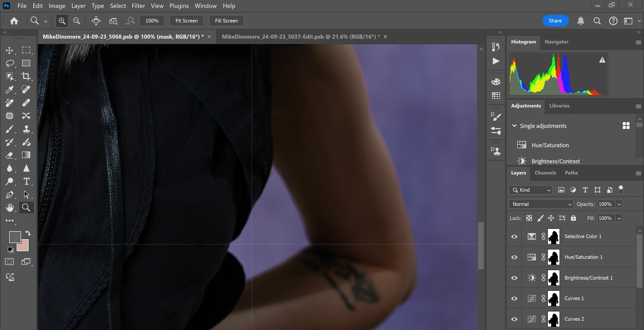Screen dimensions: 644x330
Task: Collapse the Single adjustments section
Action: tap(514, 126)
